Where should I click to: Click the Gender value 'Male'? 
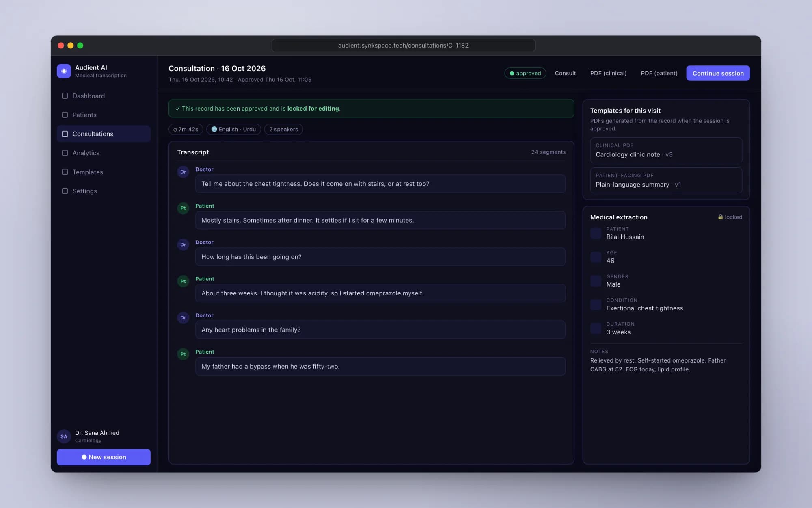613,284
